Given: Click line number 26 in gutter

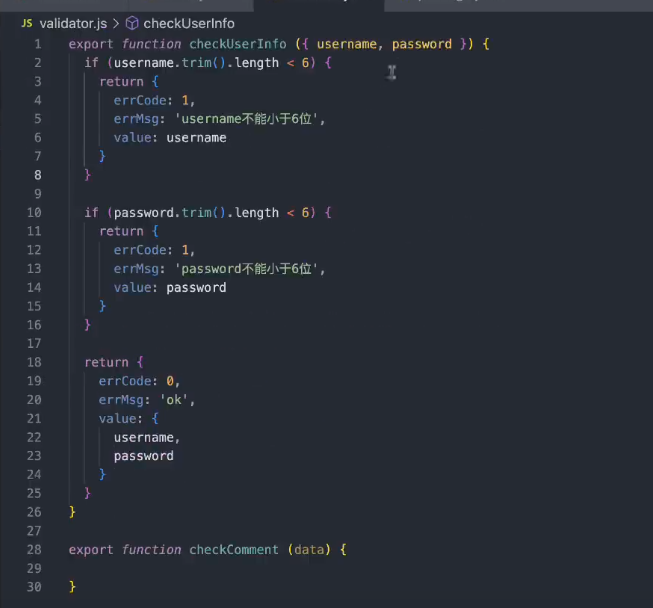Looking at the screenshot, I should point(34,512).
